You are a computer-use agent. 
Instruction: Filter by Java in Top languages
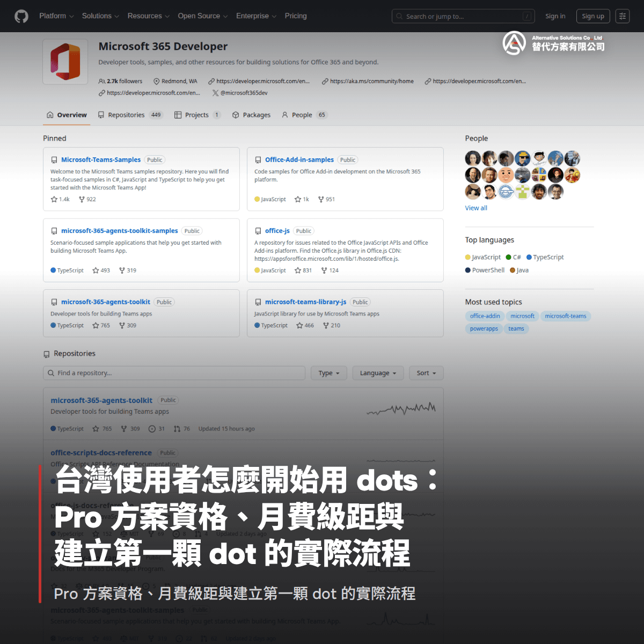click(x=519, y=270)
